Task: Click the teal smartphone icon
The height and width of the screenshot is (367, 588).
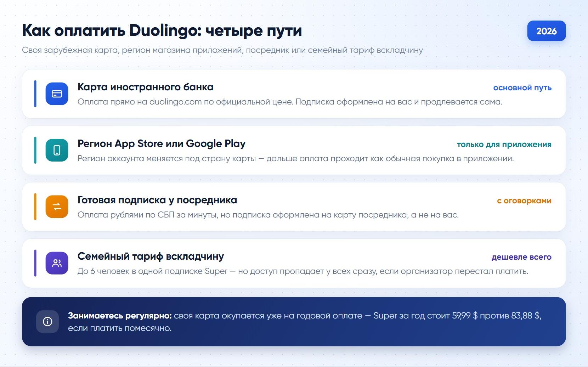Action: pyautogui.click(x=57, y=150)
